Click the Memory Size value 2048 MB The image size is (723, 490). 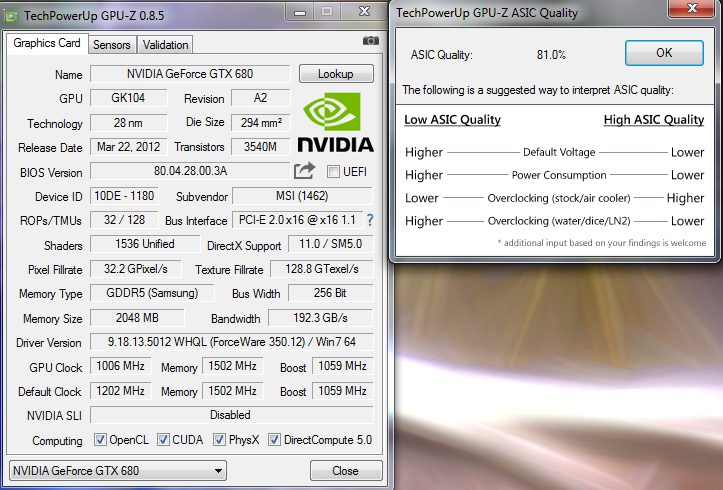tap(137, 318)
